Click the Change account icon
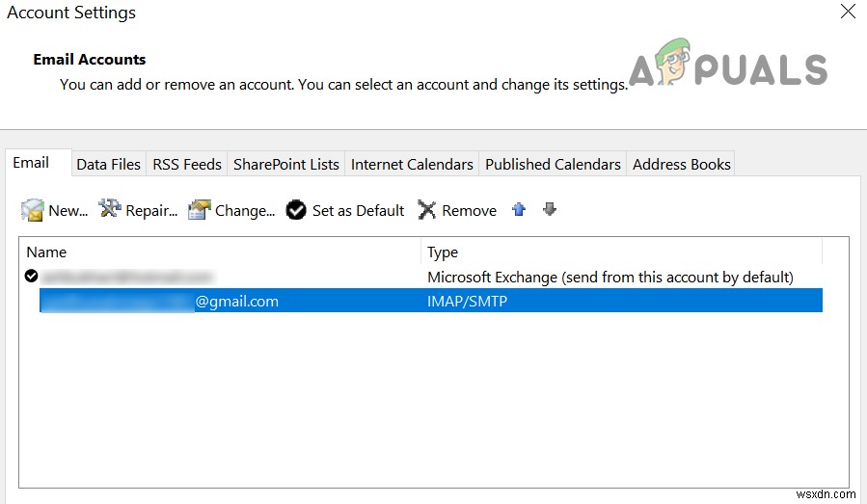The image size is (867, 504). point(200,210)
